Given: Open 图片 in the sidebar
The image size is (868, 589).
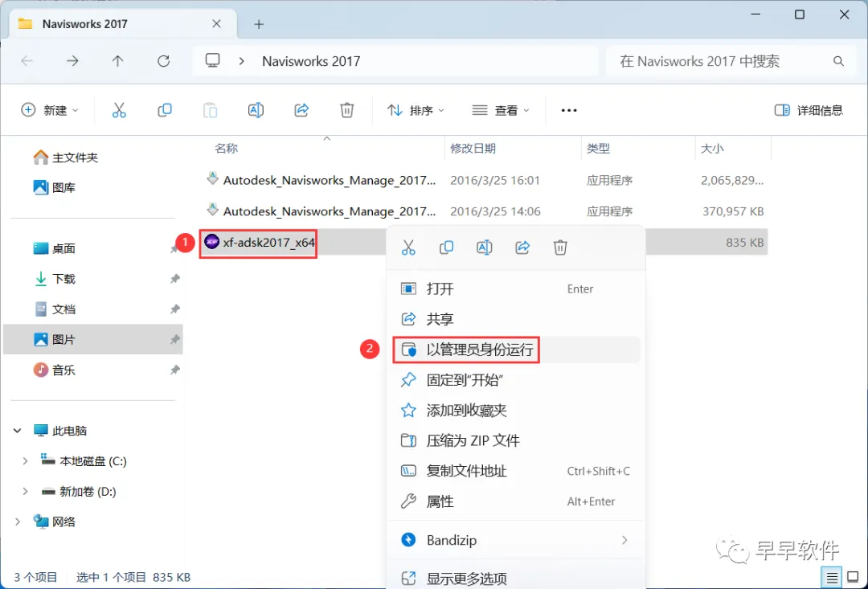Looking at the screenshot, I should (93, 339).
